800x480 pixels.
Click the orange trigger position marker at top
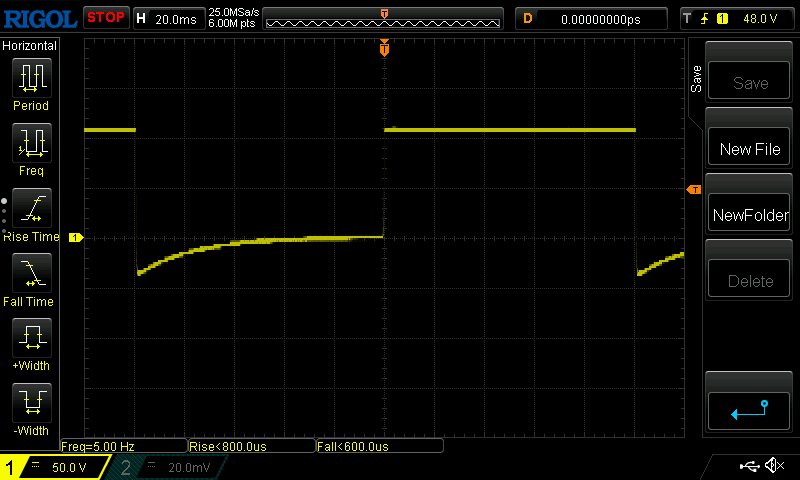tap(384, 47)
